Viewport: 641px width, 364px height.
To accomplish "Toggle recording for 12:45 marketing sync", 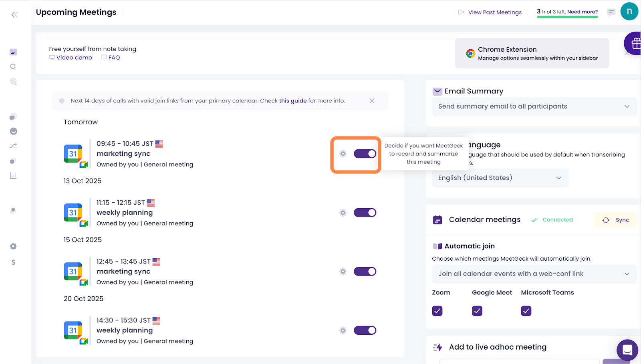I will pyautogui.click(x=365, y=271).
